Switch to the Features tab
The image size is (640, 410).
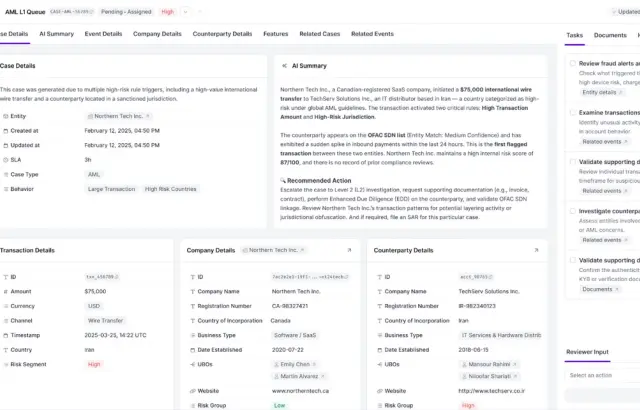(x=276, y=34)
